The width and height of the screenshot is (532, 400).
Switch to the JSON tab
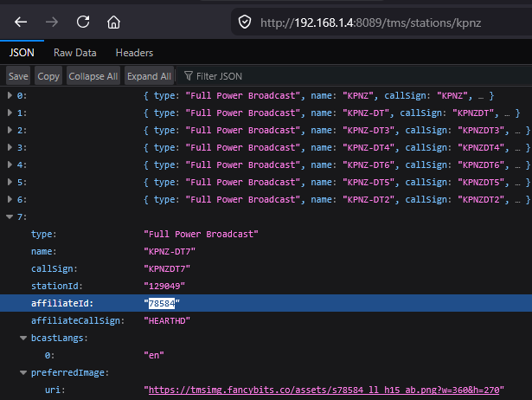pyautogui.click(x=22, y=53)
